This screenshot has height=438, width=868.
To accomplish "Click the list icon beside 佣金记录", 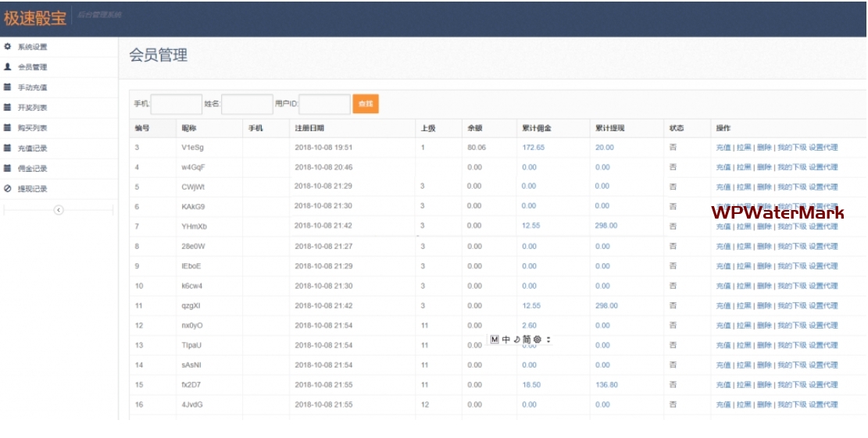I will (x=7, y=168).
